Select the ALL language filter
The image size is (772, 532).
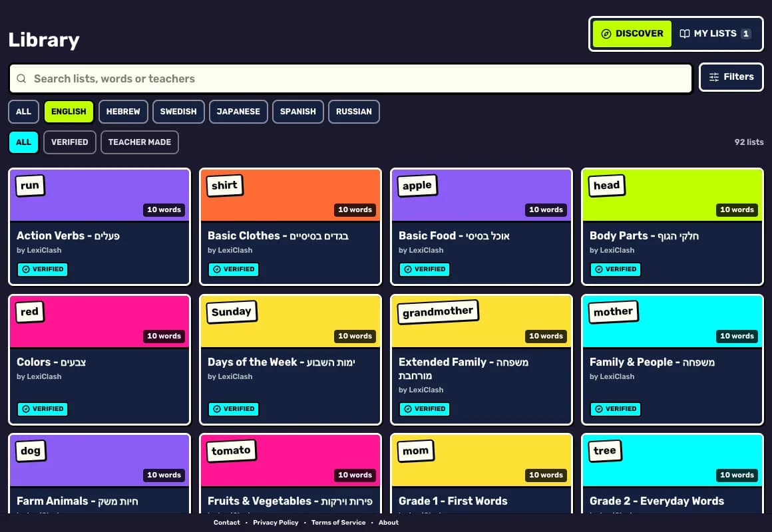tap(24, 112)
